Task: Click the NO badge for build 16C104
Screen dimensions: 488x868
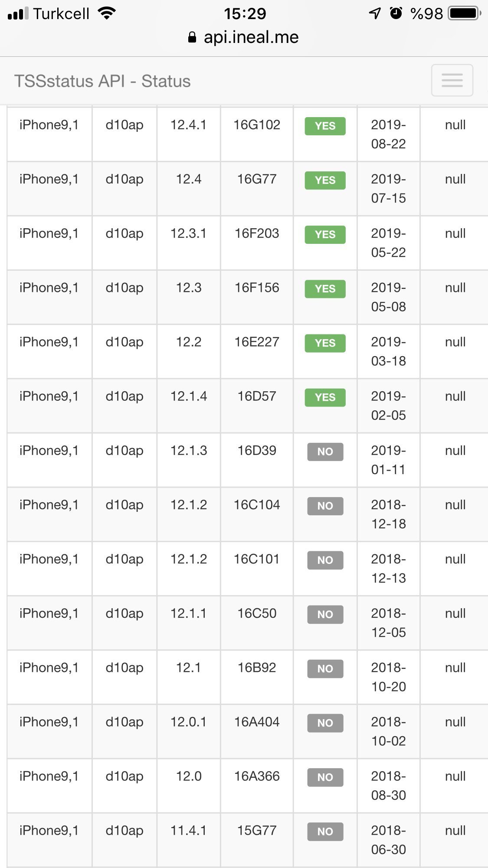Action: click(325, 506)
